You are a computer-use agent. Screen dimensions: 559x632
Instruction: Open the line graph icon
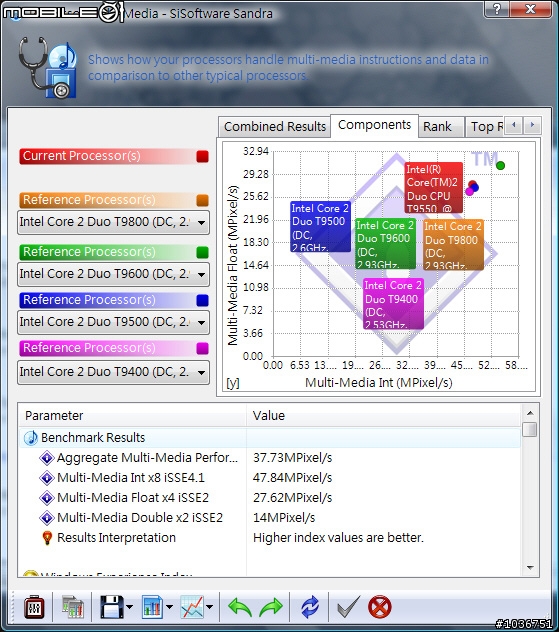click(192, 607)
